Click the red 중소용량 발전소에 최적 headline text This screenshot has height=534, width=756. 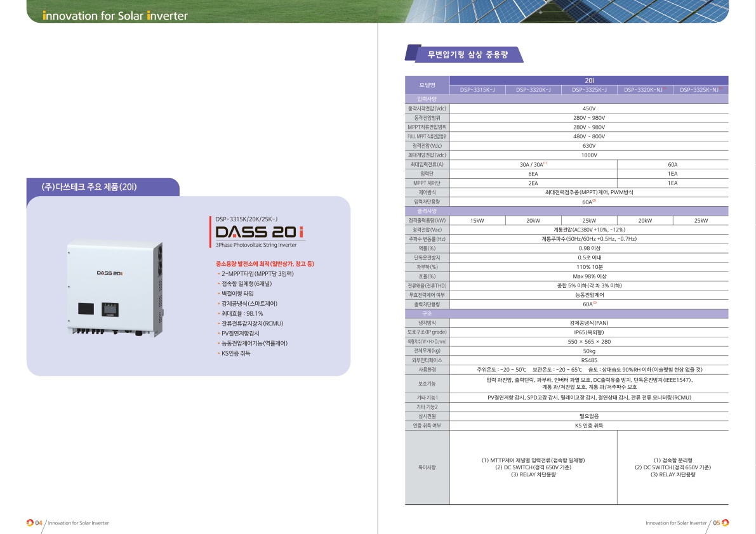pyautogui.click(x=265, y=263)
